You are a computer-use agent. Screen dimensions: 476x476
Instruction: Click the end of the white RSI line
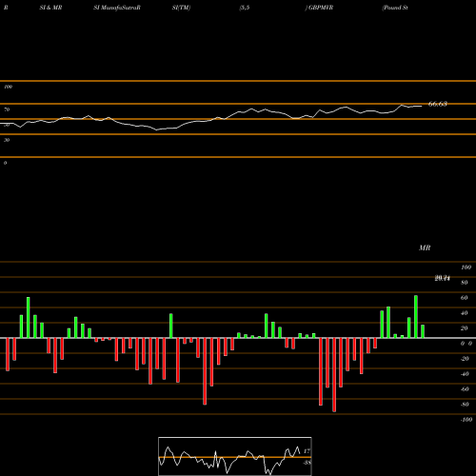[422, 106]
